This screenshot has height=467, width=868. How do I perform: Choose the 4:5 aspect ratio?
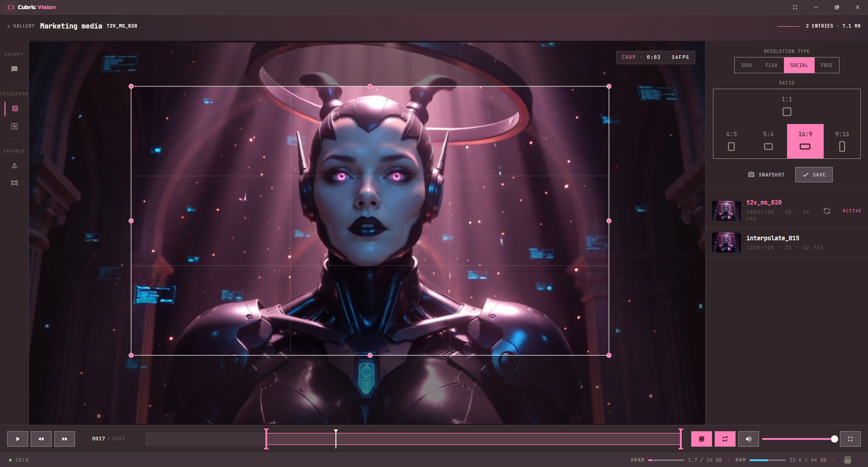coord(731,141)
